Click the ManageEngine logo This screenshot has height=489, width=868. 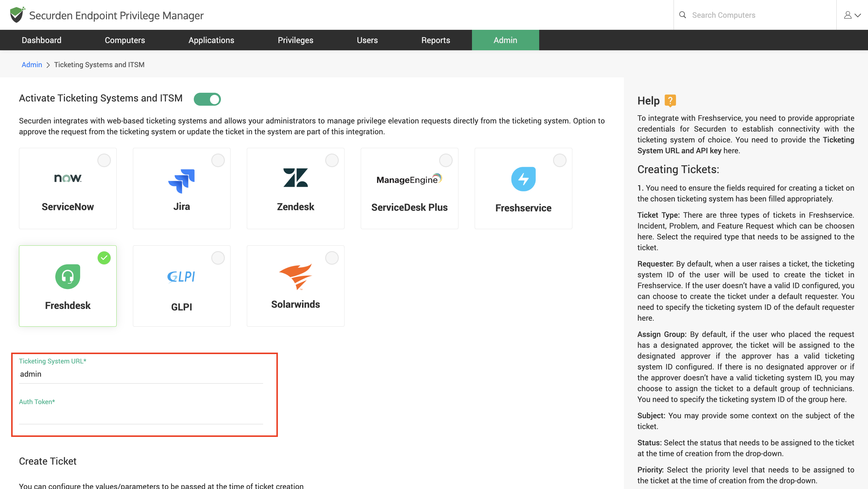[409, 179]
